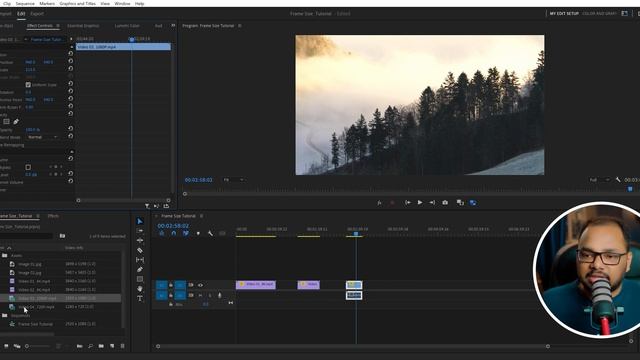Click free draw bezier mask pen
The width and height of the screenshot is (640, 360).
click(x=16, y=122)
